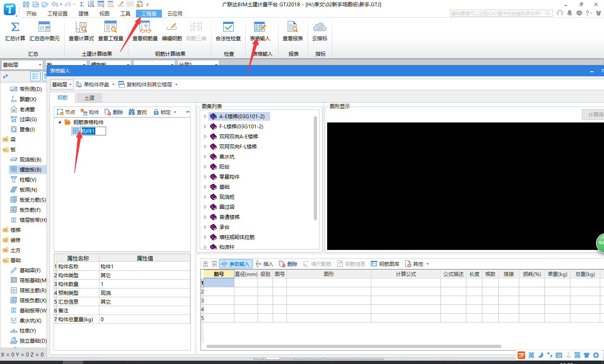Click the move-up arrow in rebar toolbar

[x=206, y=264]
